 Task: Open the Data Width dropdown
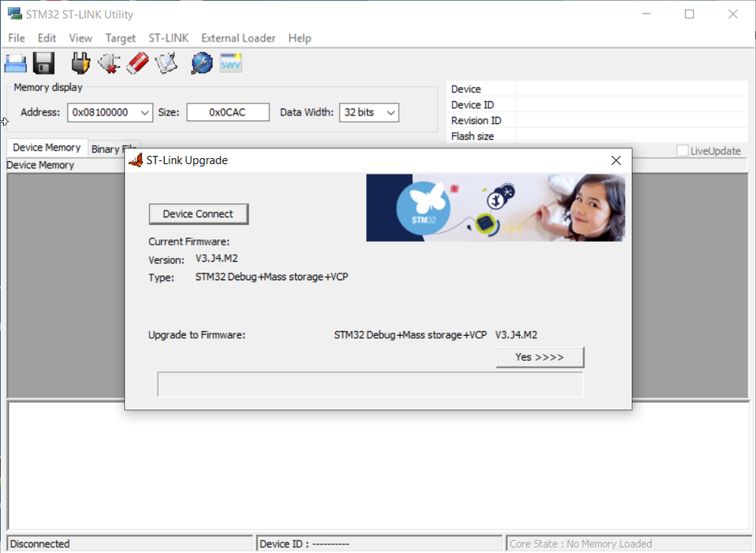point(369,113)
